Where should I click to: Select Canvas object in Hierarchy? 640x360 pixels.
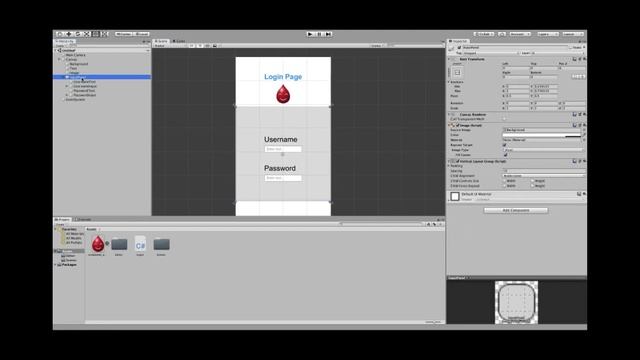click(71, 60)
